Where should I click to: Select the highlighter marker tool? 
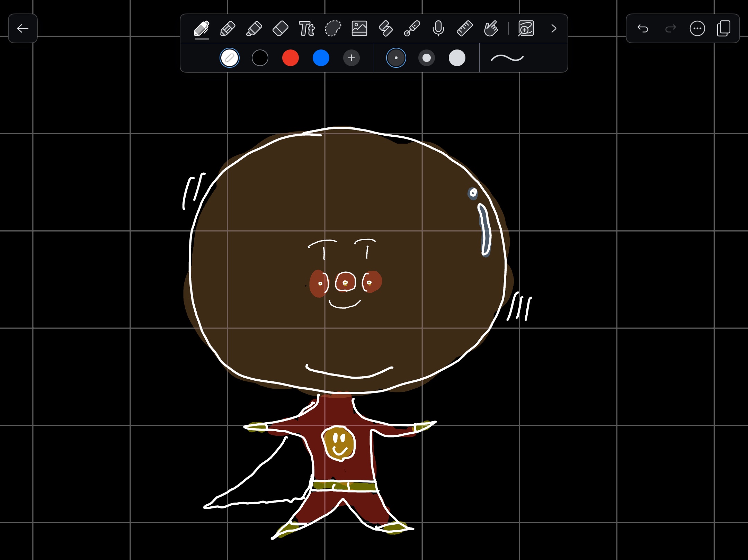click(254, 28)
